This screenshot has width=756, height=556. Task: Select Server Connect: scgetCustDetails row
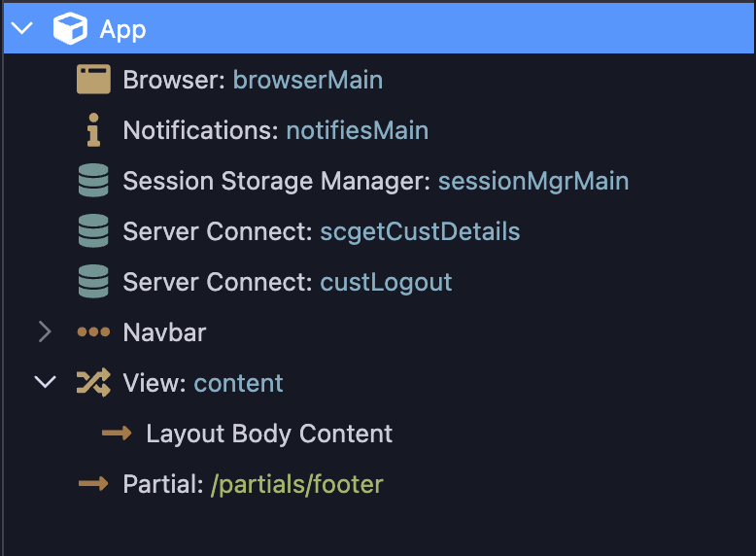(x=321, y=231)
